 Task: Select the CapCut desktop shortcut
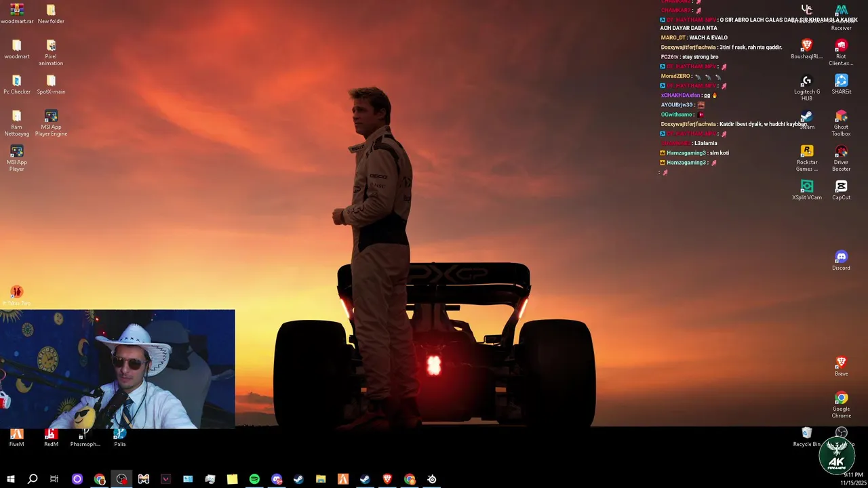tap(841, 190)
